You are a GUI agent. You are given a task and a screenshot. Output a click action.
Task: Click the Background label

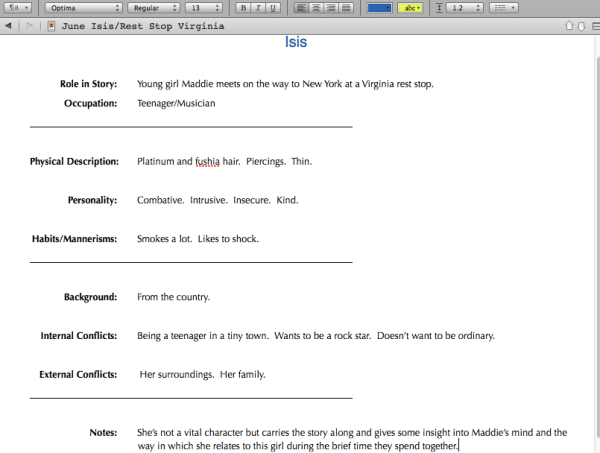90,297
